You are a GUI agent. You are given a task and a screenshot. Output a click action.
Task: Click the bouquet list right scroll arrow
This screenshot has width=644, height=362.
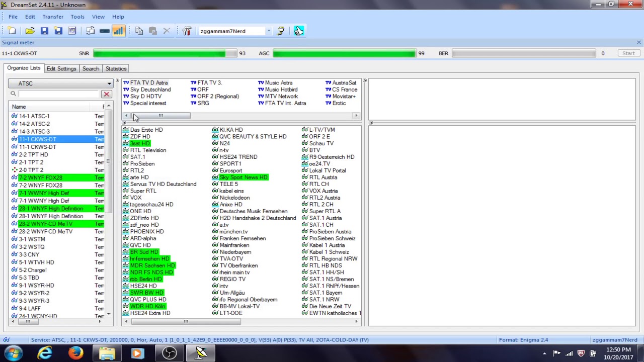[356, 116]
